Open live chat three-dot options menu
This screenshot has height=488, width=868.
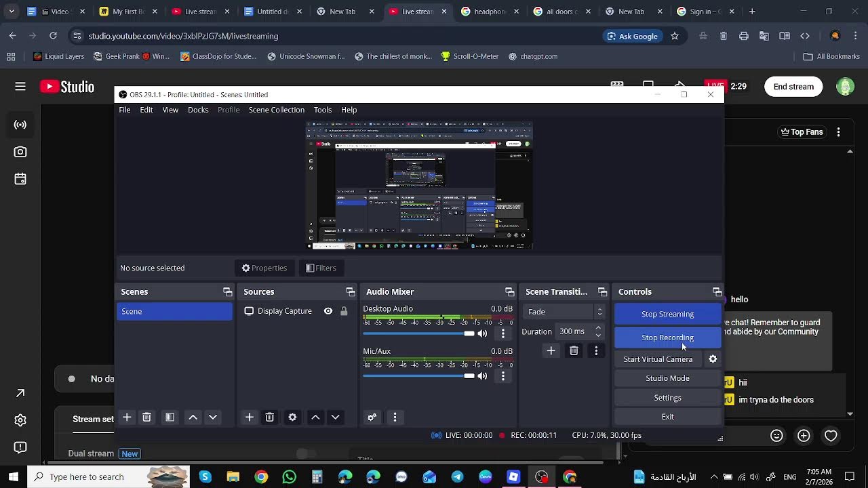839,132
